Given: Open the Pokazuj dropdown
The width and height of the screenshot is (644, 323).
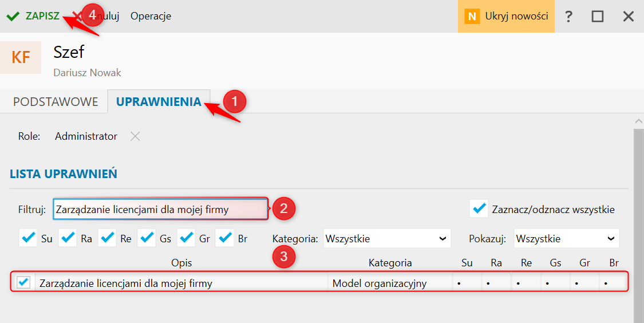Looking at the screenshot, I should coord(566,238).
